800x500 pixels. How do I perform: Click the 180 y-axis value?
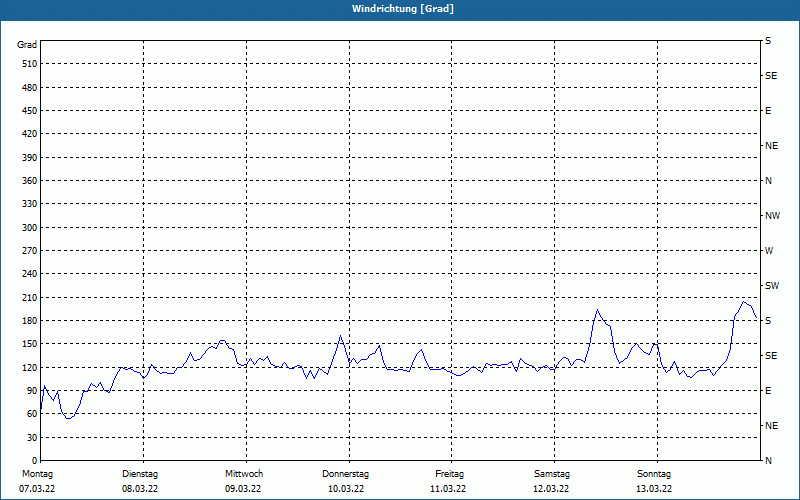tap(30, 321)
